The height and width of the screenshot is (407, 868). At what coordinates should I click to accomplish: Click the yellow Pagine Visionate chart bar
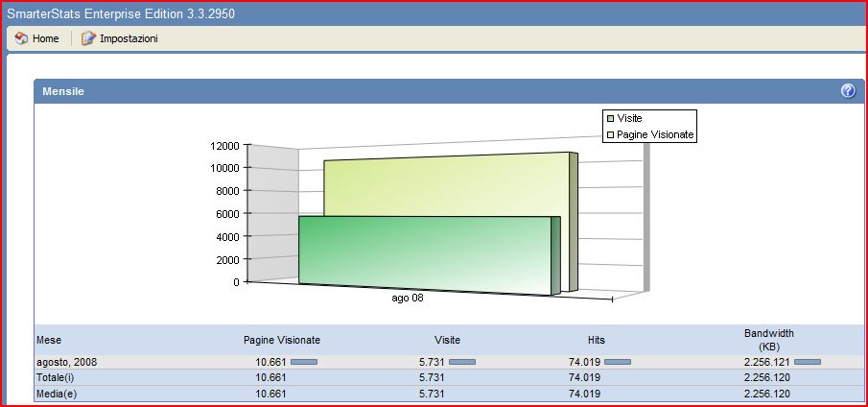pyautogui.click(x=449, y=185)
